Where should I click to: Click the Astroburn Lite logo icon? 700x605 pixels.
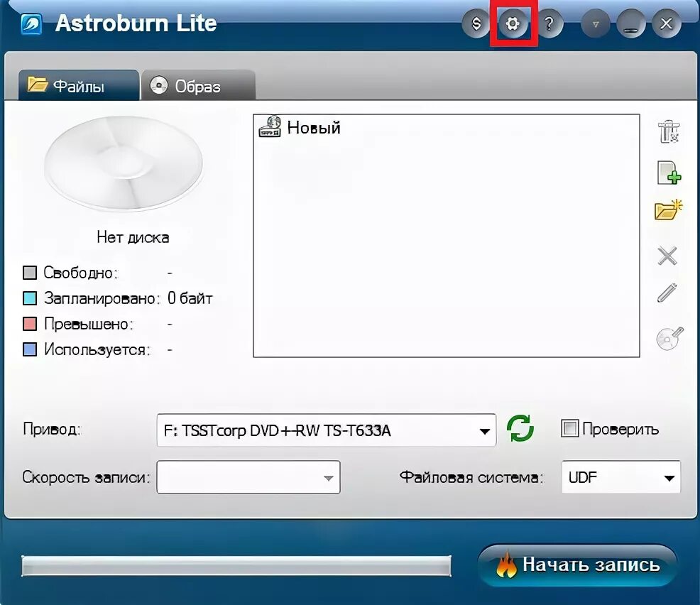click(x=32, y=24)
